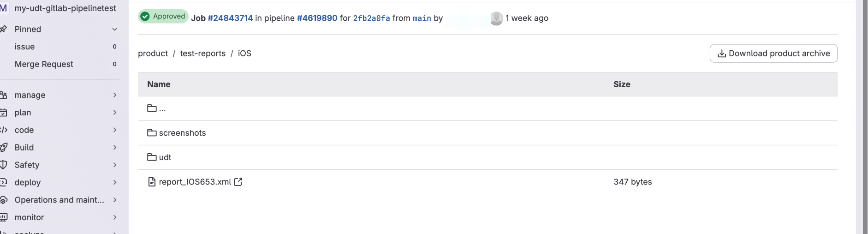Expand the Build menu chevron
Viewport: 868px width, 234px height.
tap(115, 148)
